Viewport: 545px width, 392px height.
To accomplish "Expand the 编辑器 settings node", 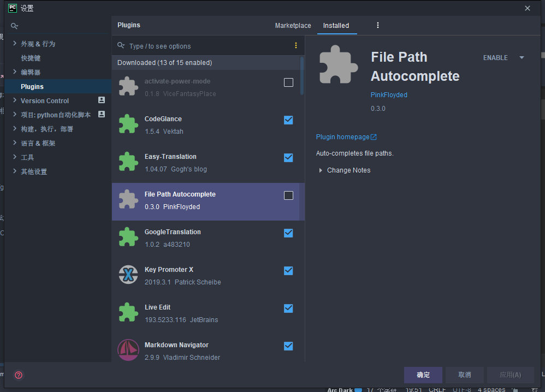I will pos(15,72).
